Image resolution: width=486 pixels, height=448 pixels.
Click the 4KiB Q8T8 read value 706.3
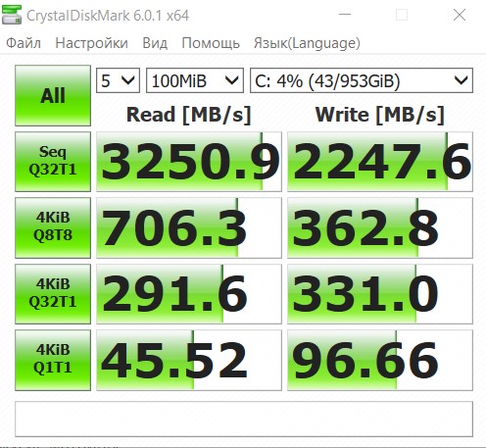pyautogui.click(x=189, y=227)
